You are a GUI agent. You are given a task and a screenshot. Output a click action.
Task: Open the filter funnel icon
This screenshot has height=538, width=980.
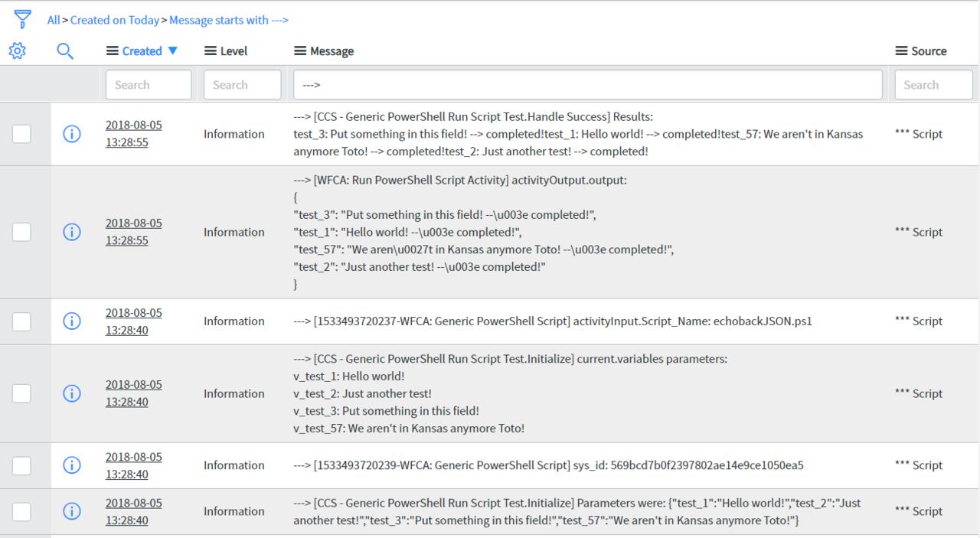pos(23,19)
